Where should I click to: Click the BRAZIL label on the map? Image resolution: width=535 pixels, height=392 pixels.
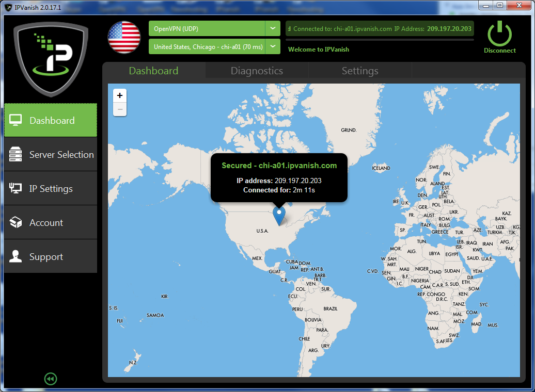click(331, 308)
